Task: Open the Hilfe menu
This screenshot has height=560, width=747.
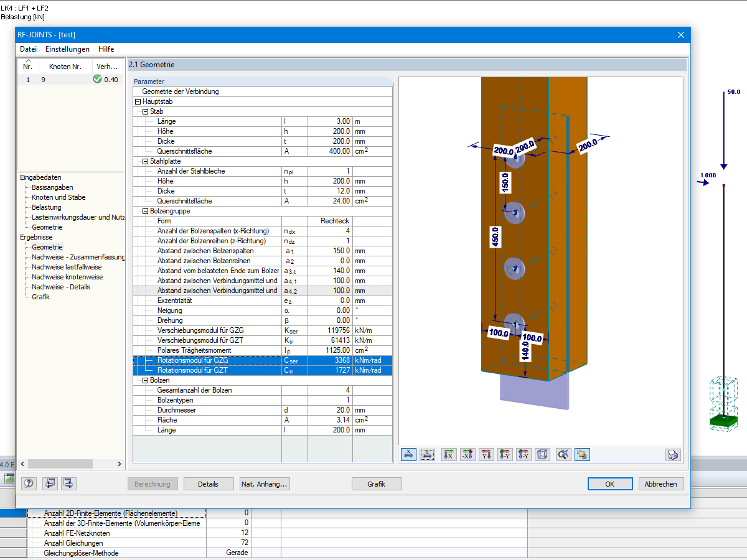Action: tap(106, 49)
